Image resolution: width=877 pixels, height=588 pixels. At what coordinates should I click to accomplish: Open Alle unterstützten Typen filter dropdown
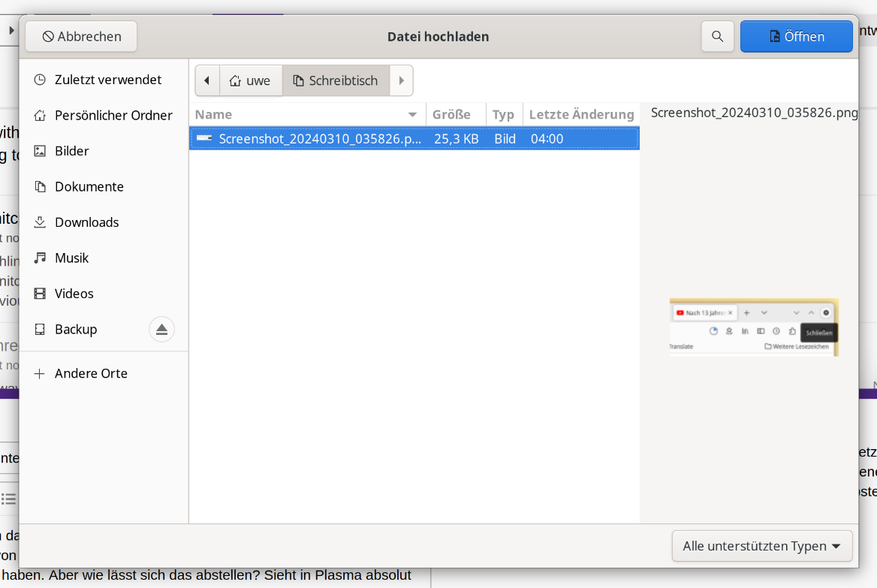tap(762, 546)
